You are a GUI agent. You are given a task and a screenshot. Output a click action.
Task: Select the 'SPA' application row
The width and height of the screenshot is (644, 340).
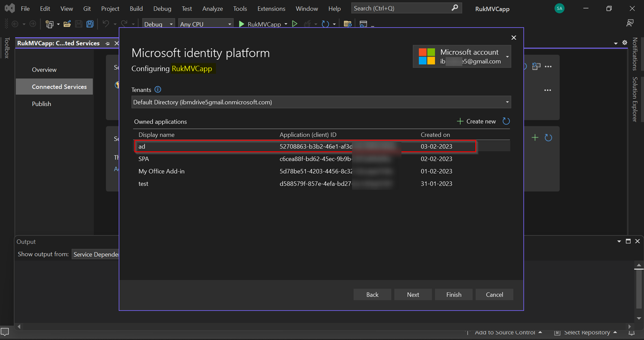click(x=321, y=159)
